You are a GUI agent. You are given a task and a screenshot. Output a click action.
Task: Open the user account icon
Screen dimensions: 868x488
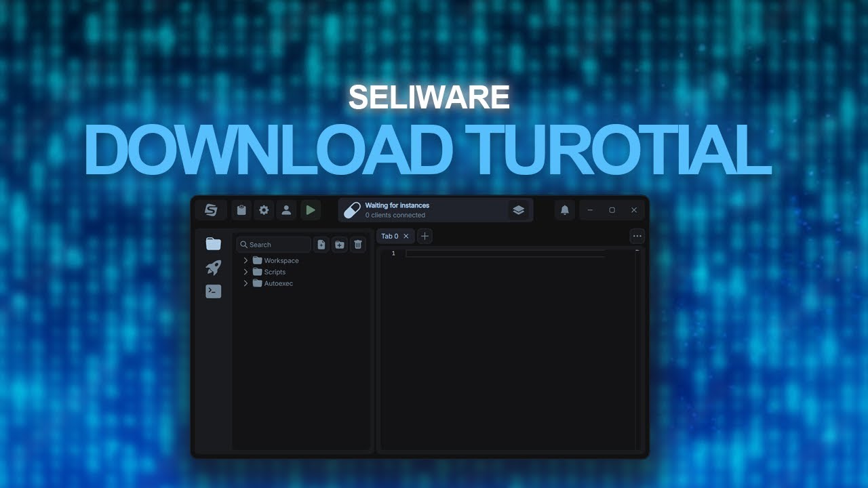click(x=286, y=210)
